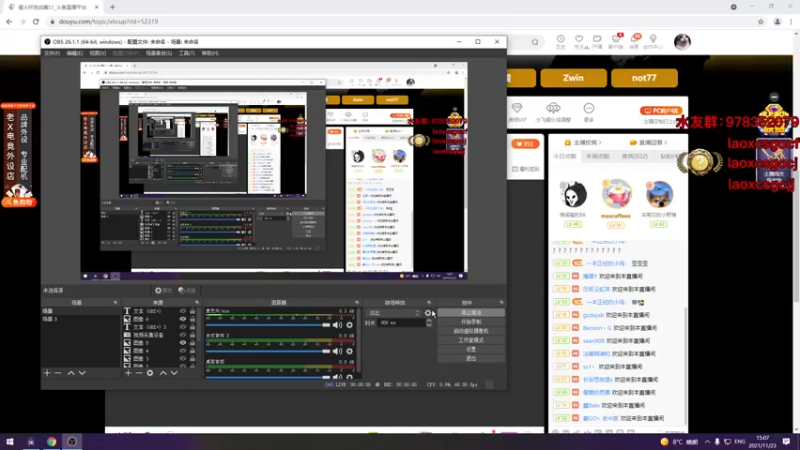
Task: Open the 工具(T) menu in OBS
Action: 187,53
